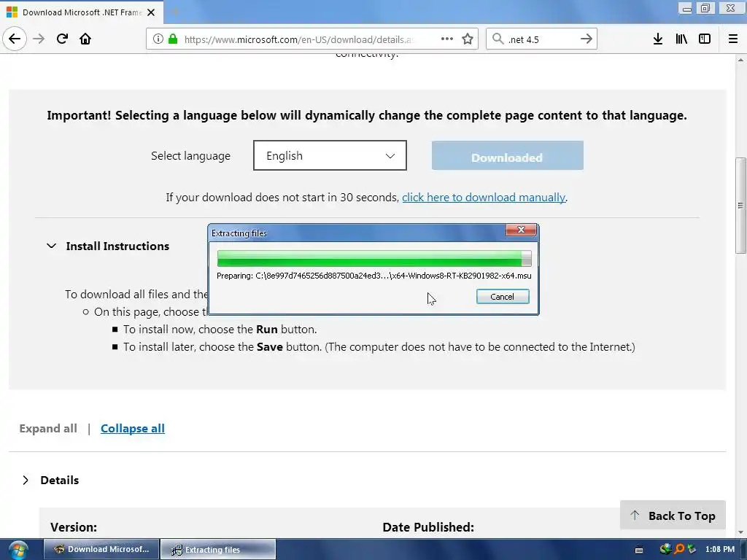Click Expand all
The width and height of the screenshot is (747, 560).
[48, 428]
